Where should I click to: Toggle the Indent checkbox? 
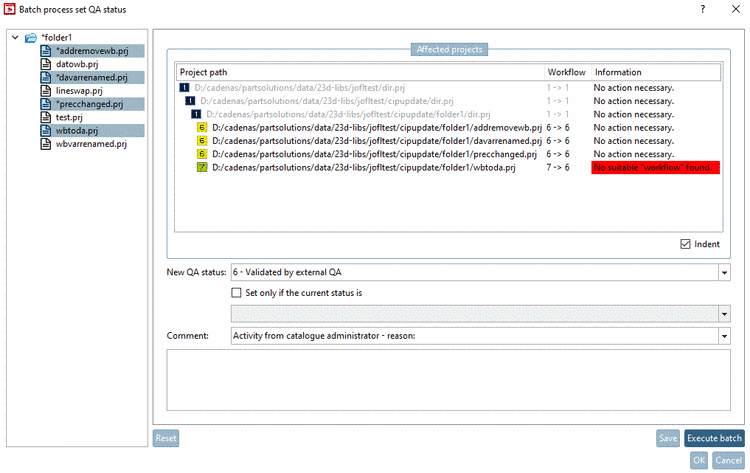pos(685,244)
